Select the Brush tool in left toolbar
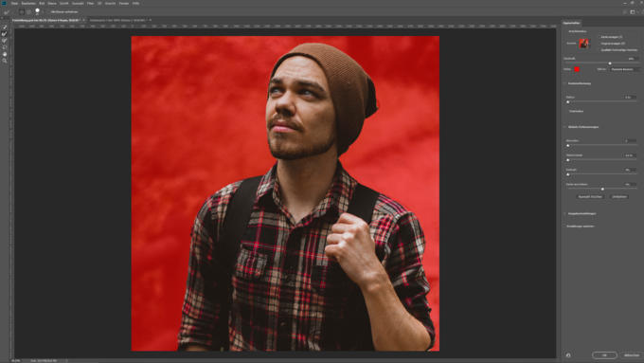The image size is (644, 363). tap(5, 41)
